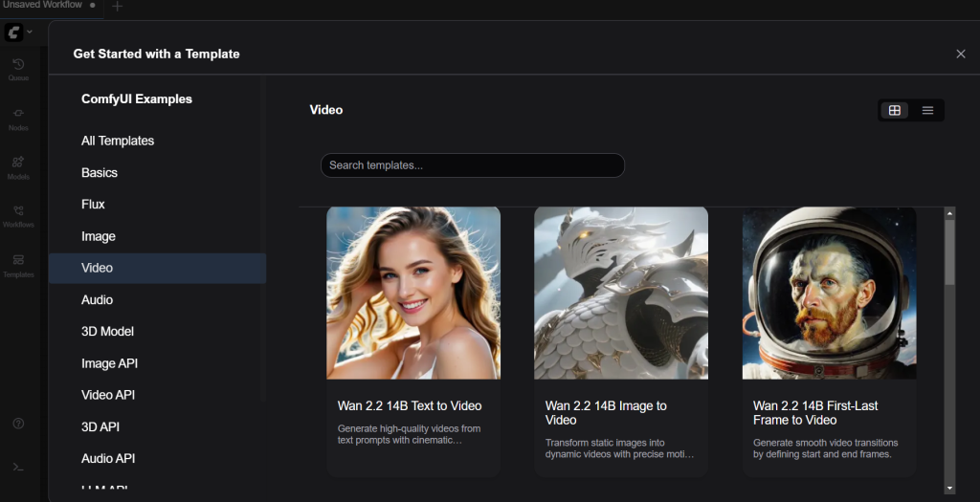Viewport: 980px width, 502px height.
Task: Open the Nodes library sidebar icon
Action: pos(18,119)
